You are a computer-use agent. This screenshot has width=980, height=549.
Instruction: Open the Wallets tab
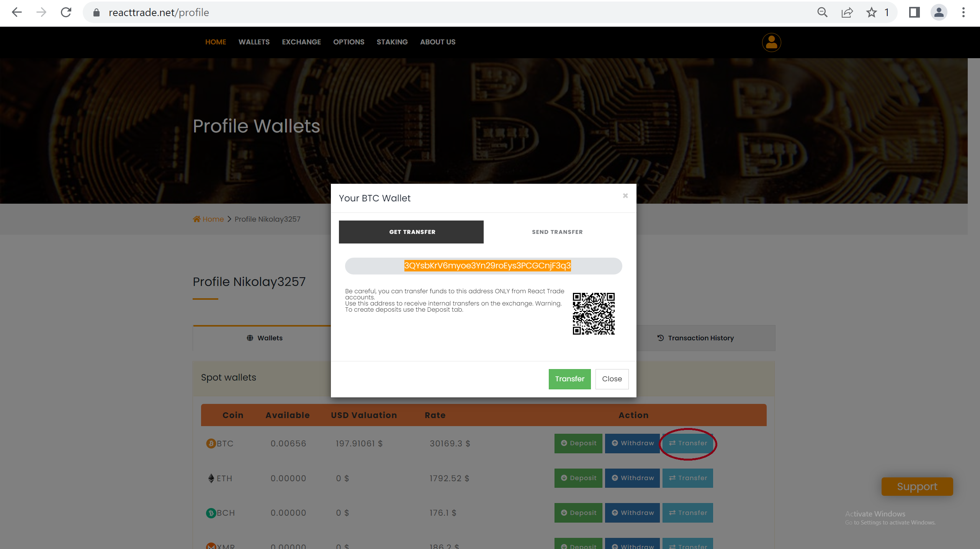coord(265,338)
